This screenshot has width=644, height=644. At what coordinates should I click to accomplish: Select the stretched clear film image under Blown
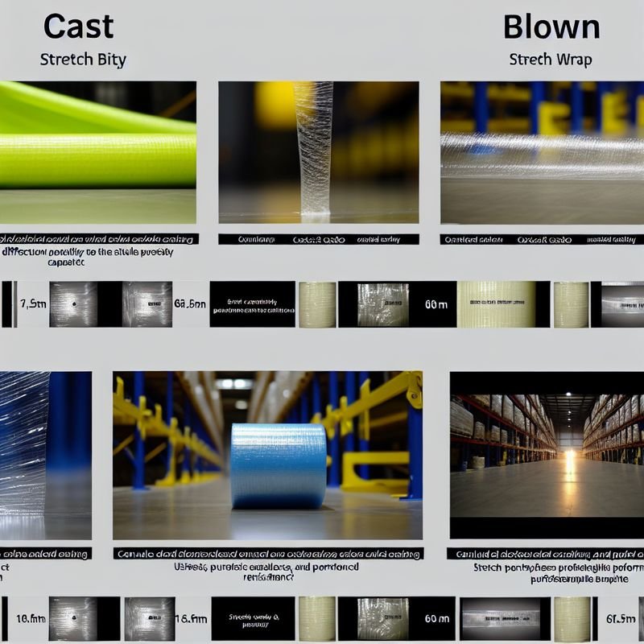(x=542, y=151)
